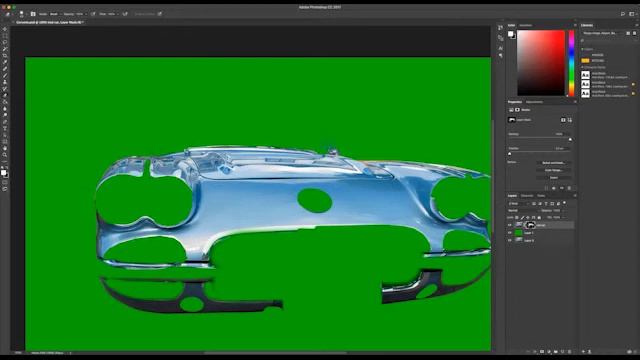Screen dimensions: 640x360
Task: Apply the yellow library color swatch
Action: [585, 60]
